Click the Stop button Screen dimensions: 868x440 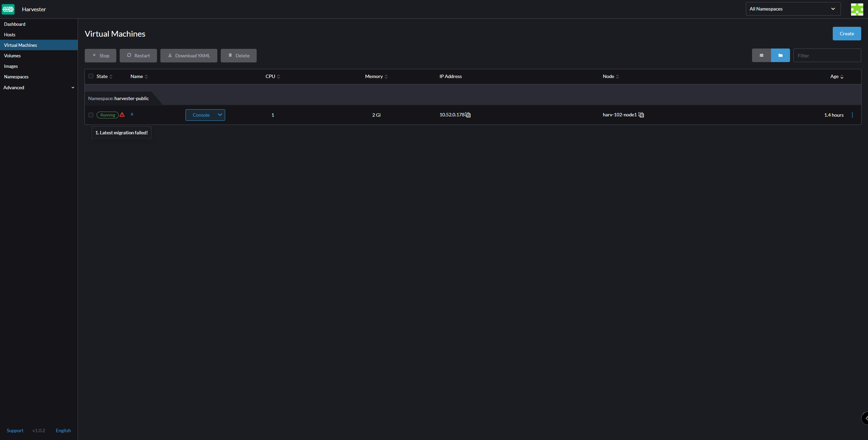coord(100,56)
